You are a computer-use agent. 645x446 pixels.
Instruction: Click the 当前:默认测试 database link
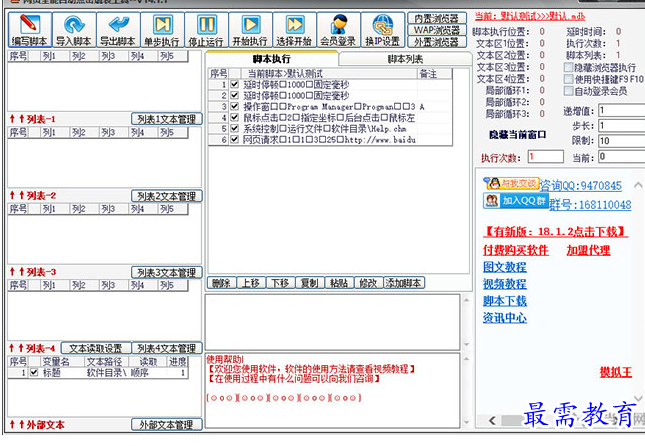coord(530,16)
